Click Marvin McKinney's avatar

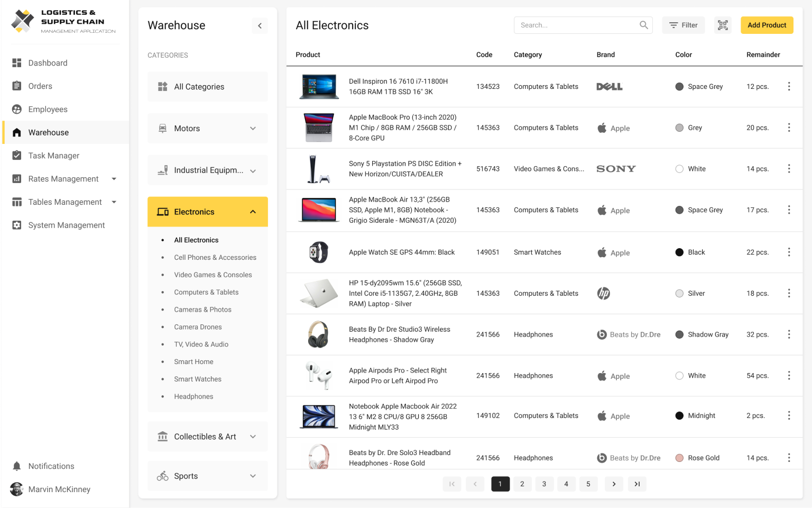pyautogui.click(x=17, y=489)
